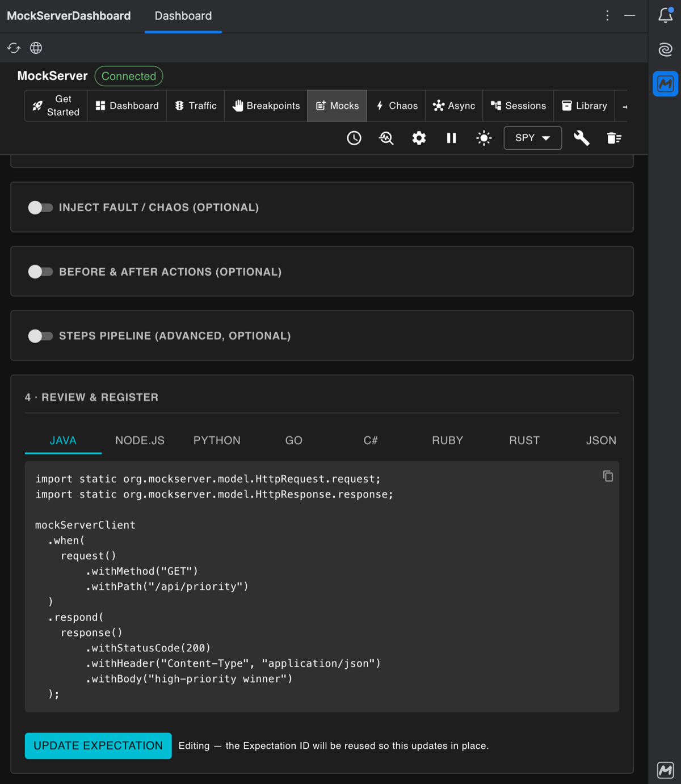681x784 pixels.
Task: Enable Steps Pipeline toggle
Action: tap(40, 336)
